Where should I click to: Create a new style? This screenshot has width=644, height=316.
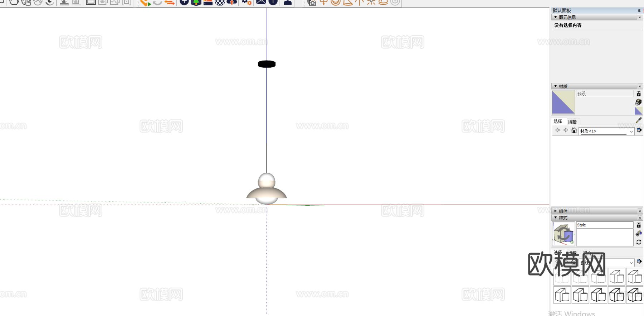639,234
